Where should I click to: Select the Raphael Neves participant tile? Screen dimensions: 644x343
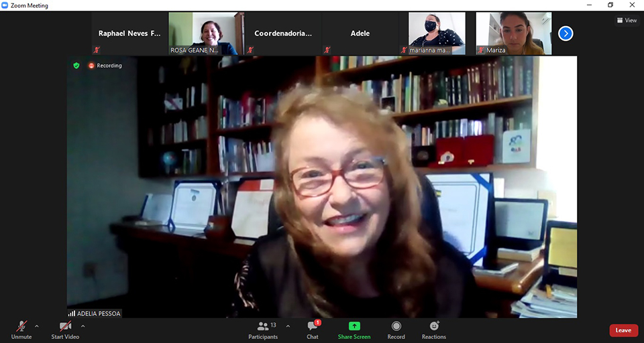tap(129, 33)
